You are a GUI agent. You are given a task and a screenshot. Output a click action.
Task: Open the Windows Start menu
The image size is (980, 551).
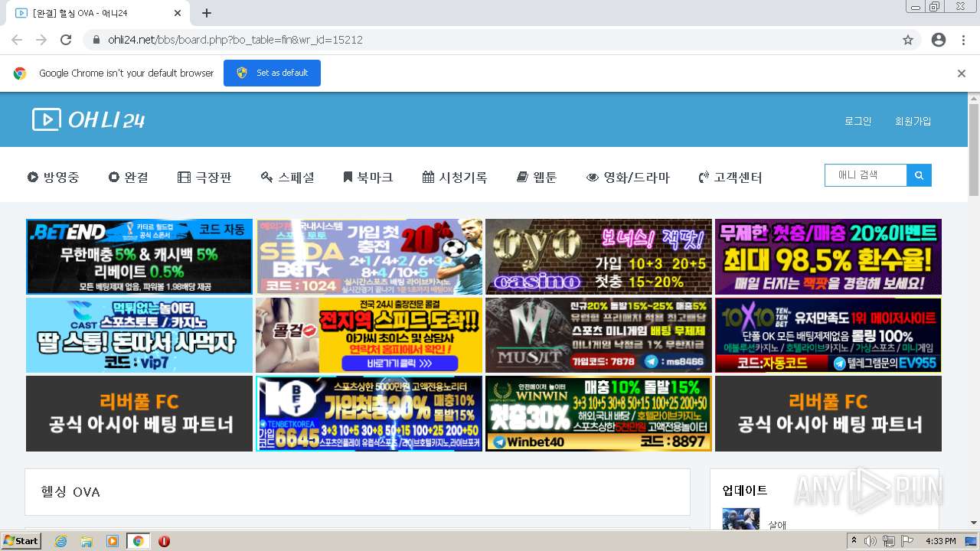pos(21,540)
